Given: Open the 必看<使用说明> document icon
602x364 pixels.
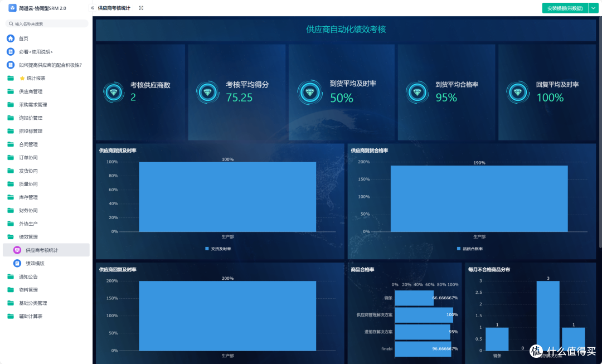Looking at the screenshot, I should [11, 52].
